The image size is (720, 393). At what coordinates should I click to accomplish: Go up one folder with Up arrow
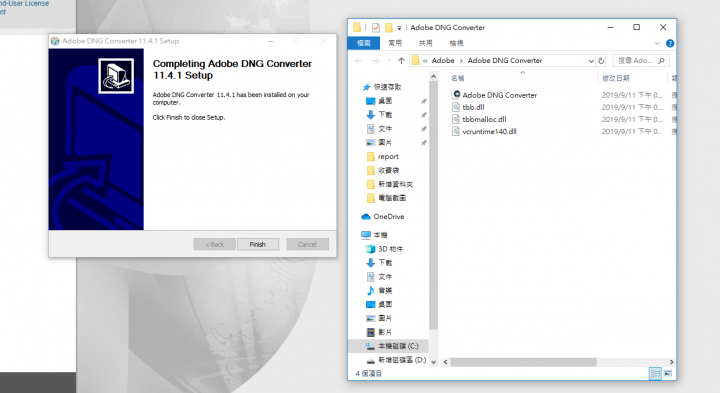pos(401,61)
